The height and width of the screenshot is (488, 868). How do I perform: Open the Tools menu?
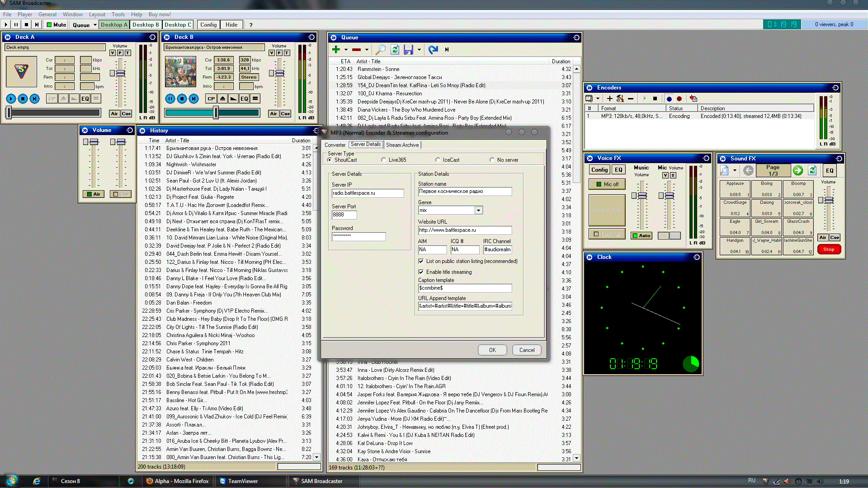click(118, 14)
